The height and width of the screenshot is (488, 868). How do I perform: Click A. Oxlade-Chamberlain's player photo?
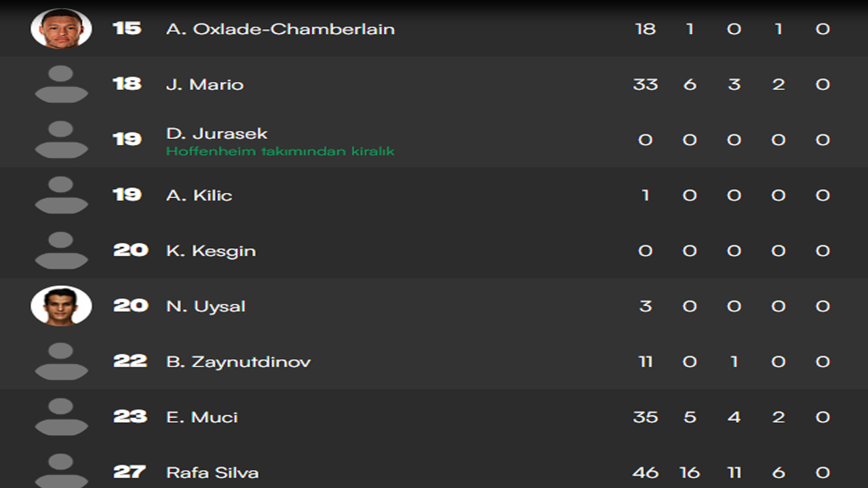point(61,28)
